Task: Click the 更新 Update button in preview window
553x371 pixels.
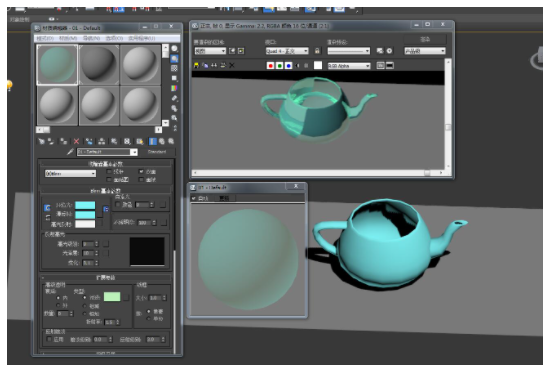Action: pos(224,198)
